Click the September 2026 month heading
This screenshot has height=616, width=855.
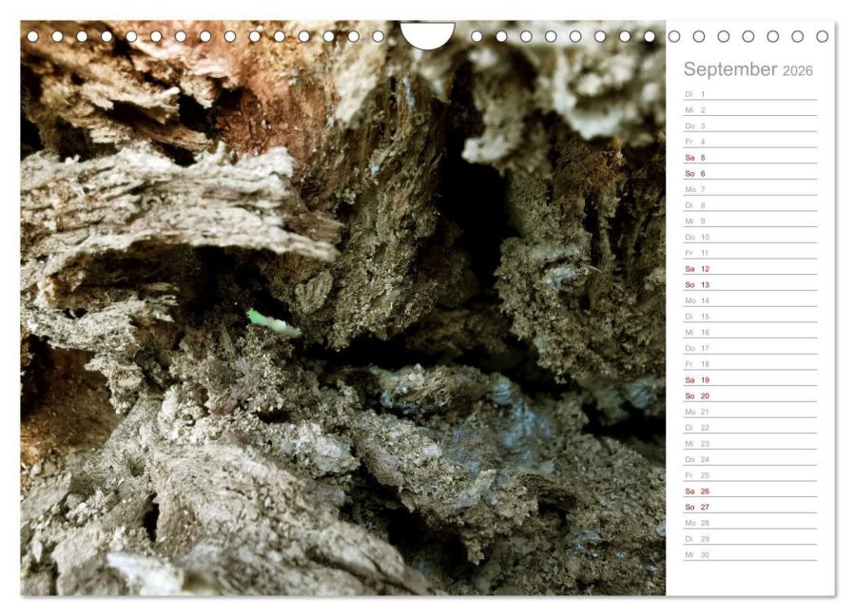[748, 69]
